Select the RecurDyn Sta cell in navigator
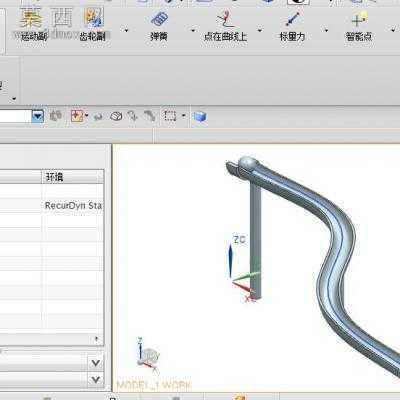This screenshot has height=400, width=400. (x=73, y=206)
